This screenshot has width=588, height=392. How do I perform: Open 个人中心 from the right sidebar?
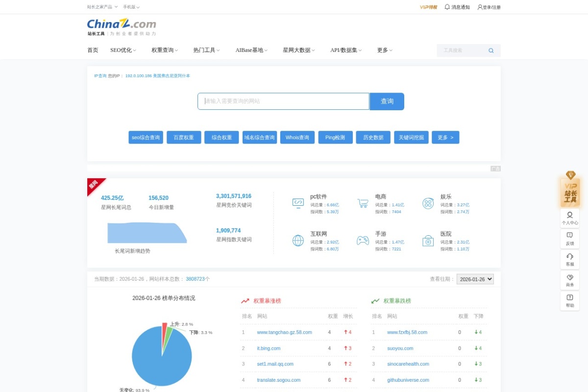569,218
